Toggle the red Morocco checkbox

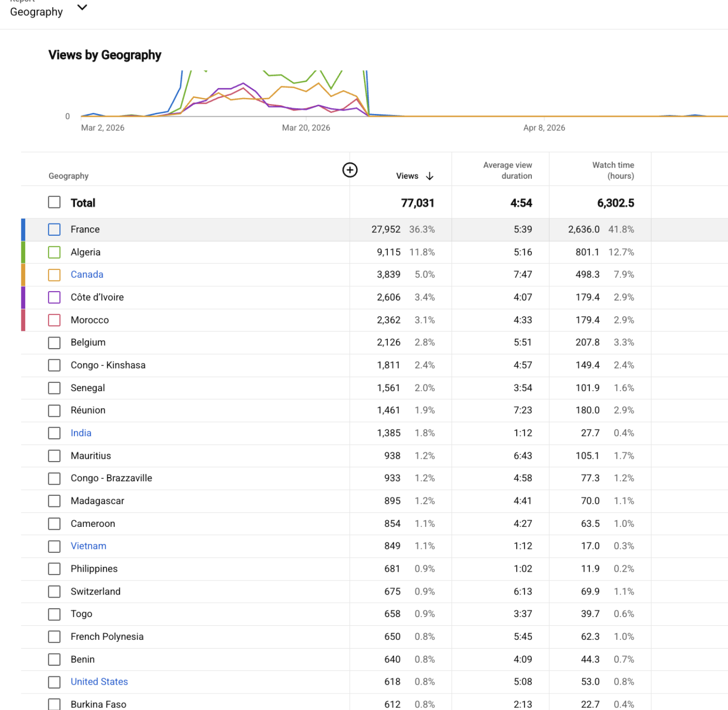pos(55,320)
